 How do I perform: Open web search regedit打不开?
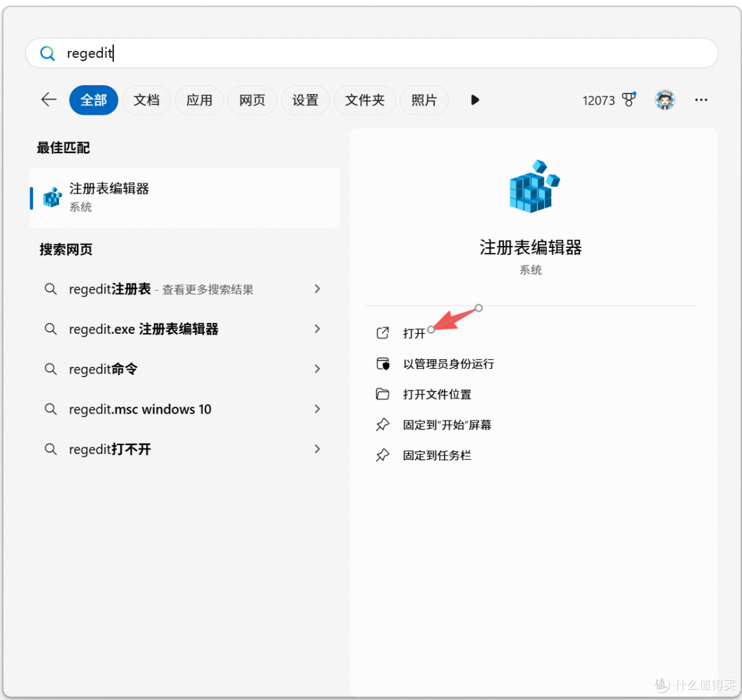(185, 449)
